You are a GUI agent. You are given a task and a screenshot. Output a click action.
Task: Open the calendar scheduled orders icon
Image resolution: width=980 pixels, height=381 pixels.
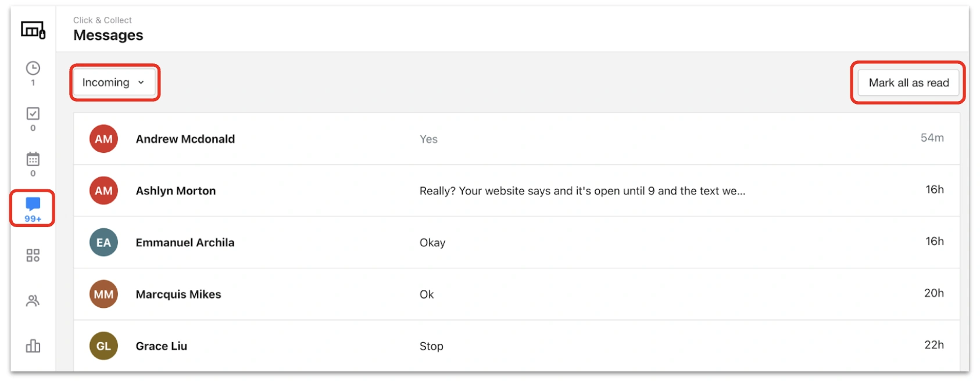tap(33, 159)
